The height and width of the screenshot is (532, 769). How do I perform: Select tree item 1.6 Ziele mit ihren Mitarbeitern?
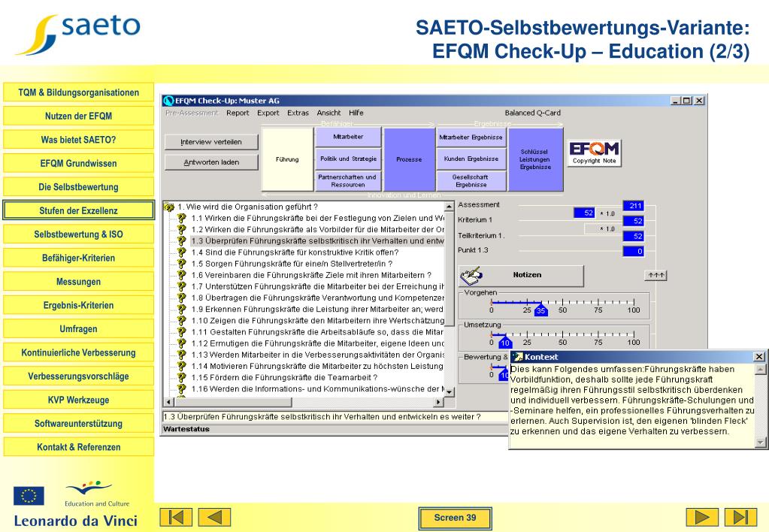tap(311, 275)
